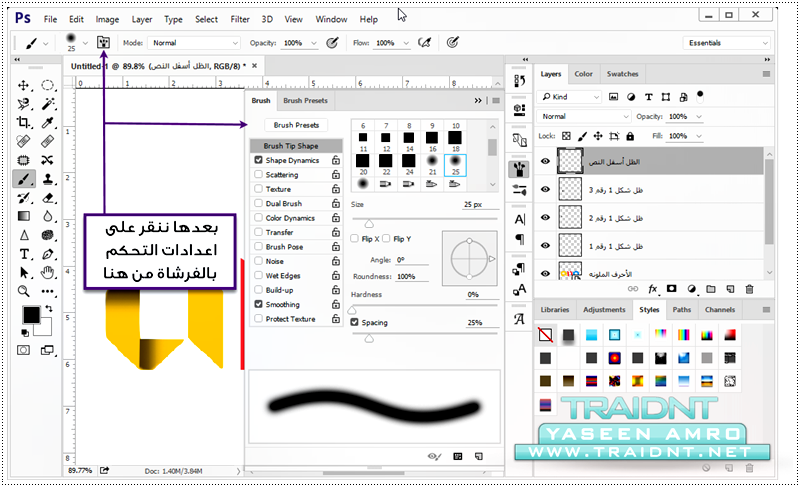Select the Gradient tool
800x487 pixels.
click(23, 216)
